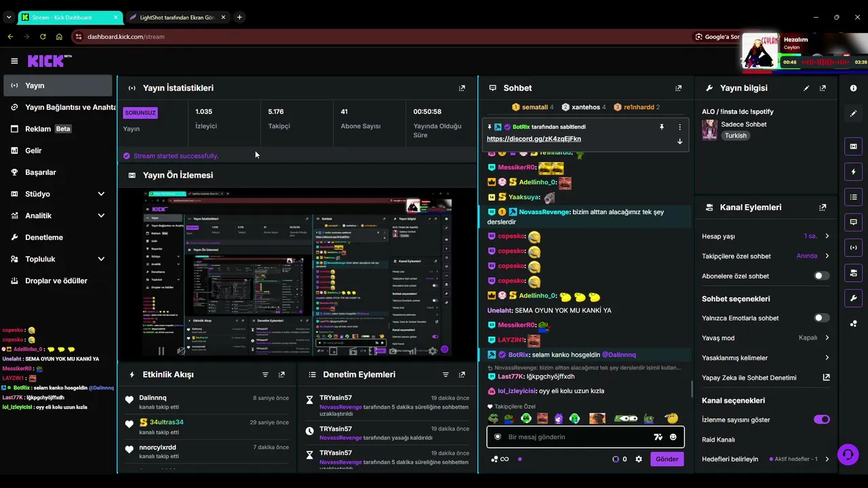Pop out the Yayın İstatistikleri panel
This screenshot has width=868, height=488.
(x=462, y=88)
